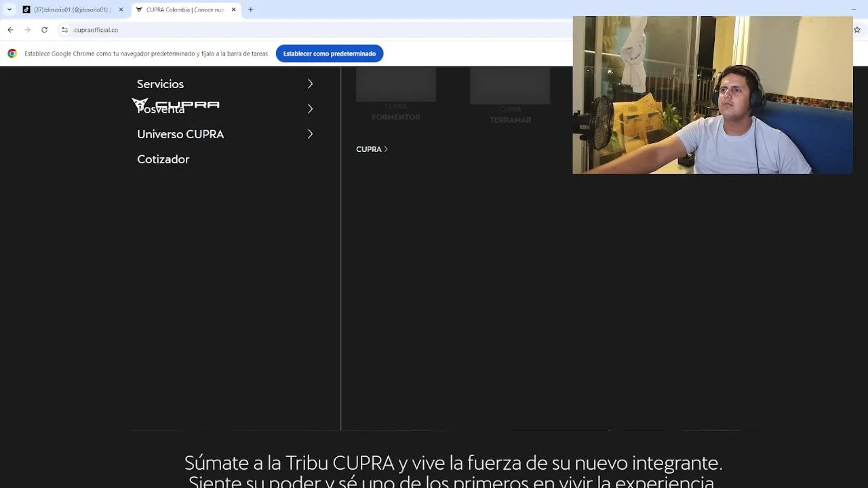Click the streamer webcam overlay
The height and width of the screenshot is (488, 868).
[713, 95]
